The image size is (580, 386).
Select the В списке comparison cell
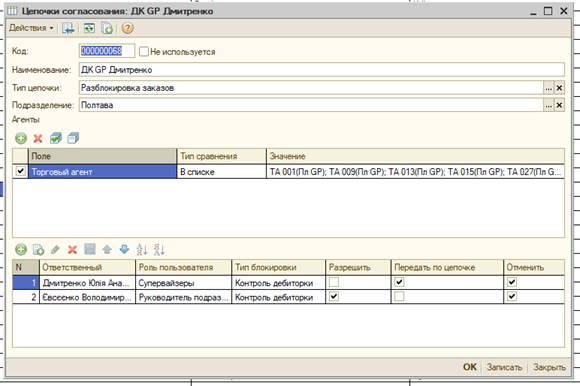point(222,172)
